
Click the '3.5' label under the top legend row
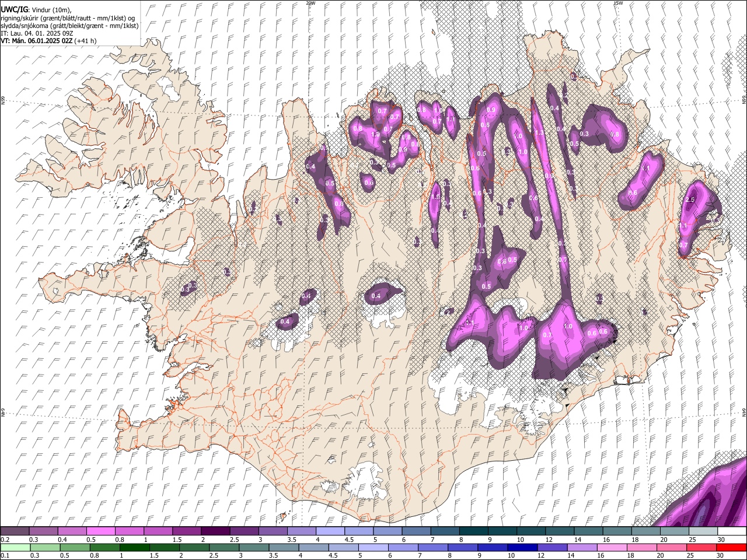pyautogui.click(x=291, y=540)
